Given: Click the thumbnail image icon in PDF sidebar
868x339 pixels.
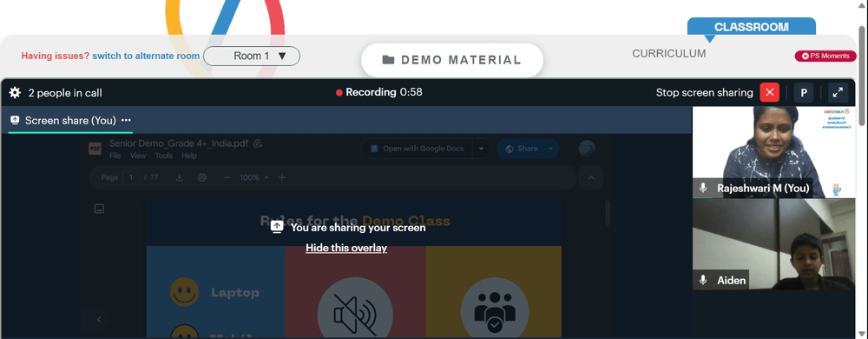Looking at the screenshot, I should [x=99, y=209].
